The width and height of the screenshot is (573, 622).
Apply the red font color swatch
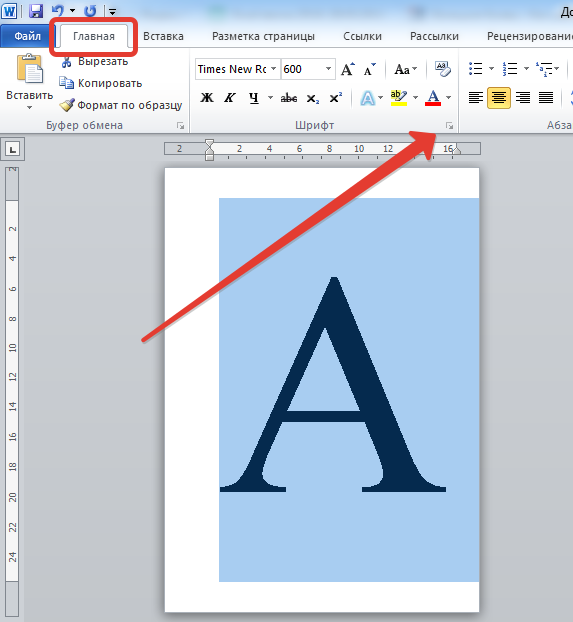click(x=433, y=98)
